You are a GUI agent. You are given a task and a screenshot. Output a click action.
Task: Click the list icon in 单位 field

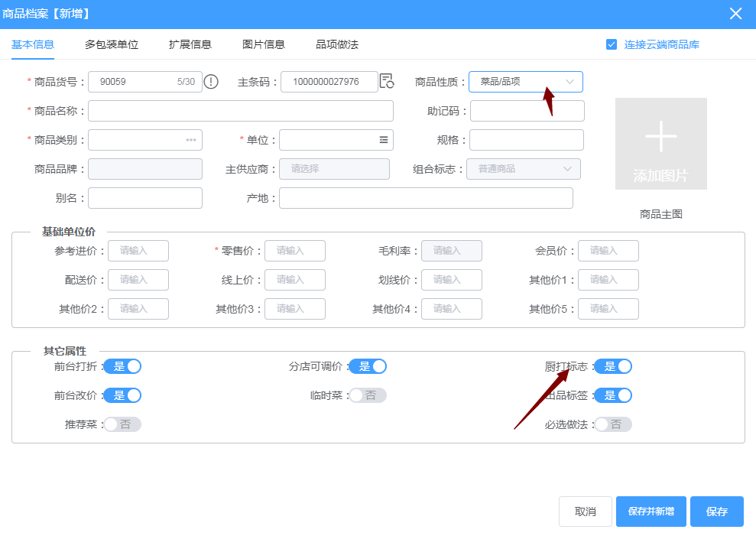(x=384, y=140)
